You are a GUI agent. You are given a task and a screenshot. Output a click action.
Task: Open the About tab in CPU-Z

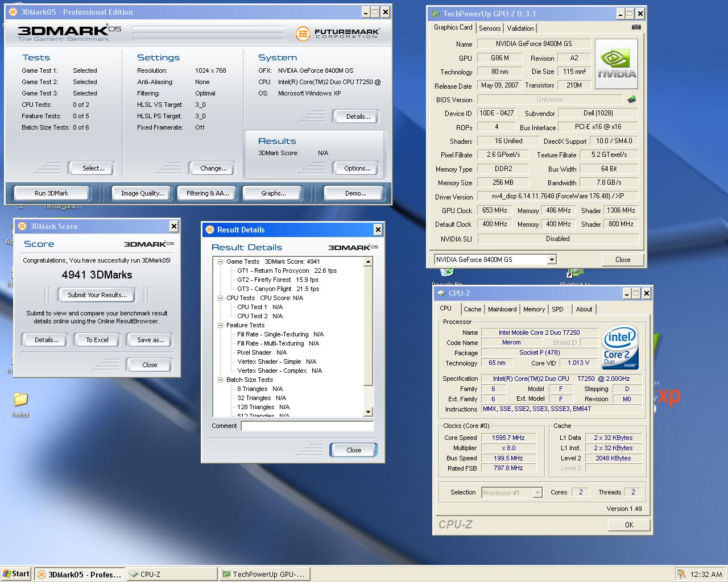pyautogui.click(x=584, y=309)
